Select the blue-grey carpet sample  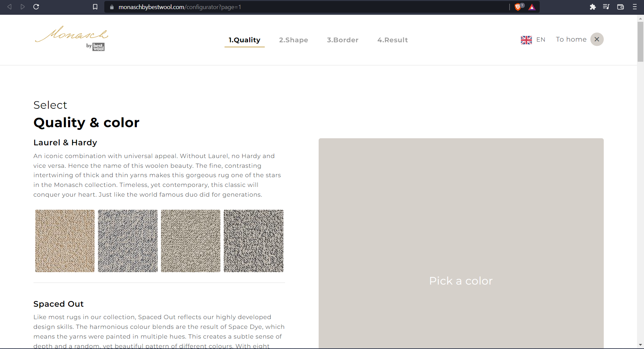(127, 241)
